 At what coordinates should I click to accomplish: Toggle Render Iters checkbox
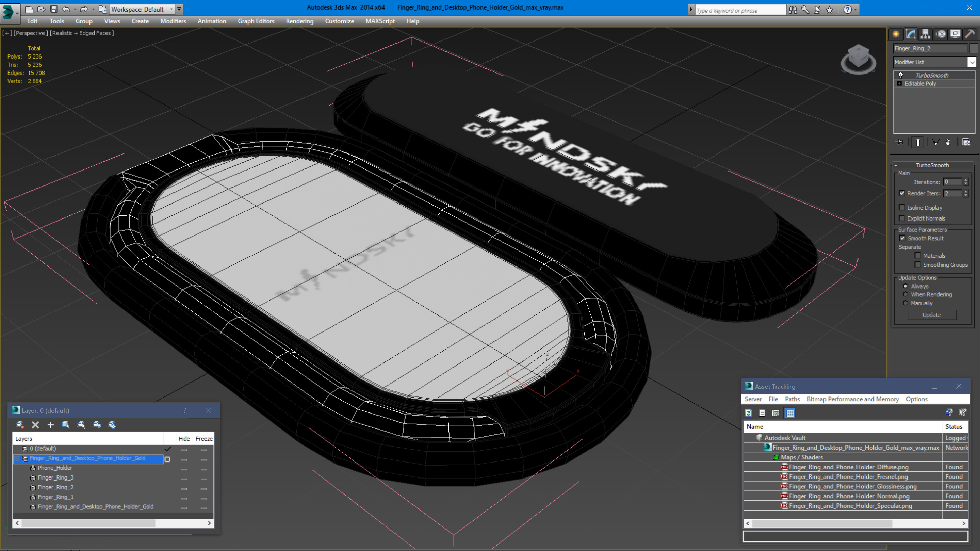pos(902,193)
